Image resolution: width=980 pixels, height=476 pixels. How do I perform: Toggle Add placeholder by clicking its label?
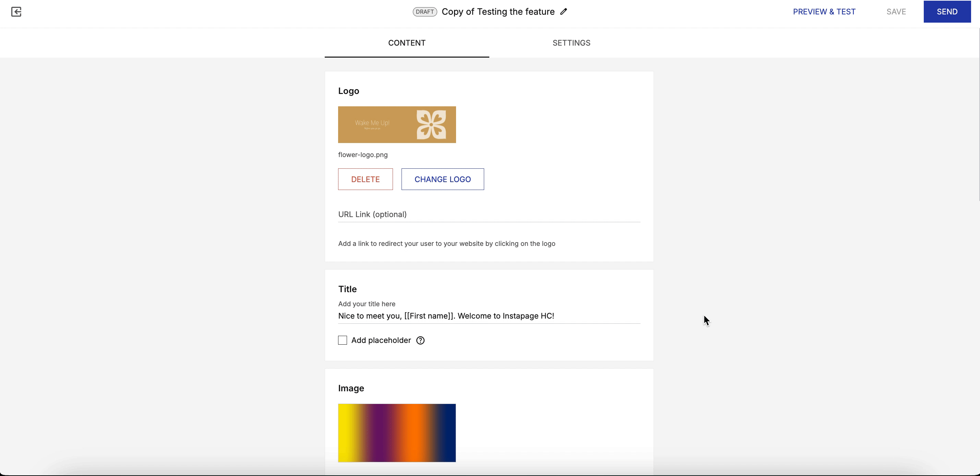(380, 340)
